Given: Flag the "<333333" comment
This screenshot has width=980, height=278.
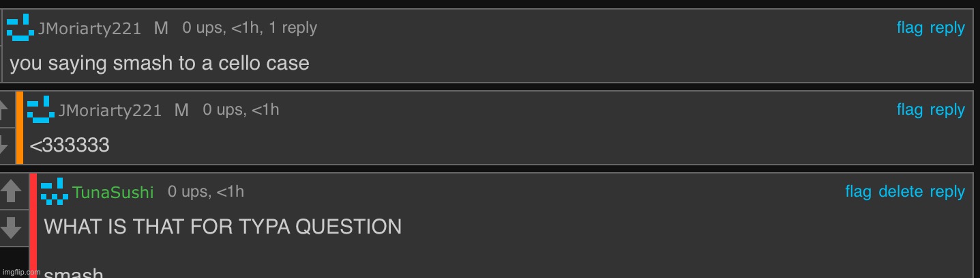Looking at the screenshot, I should (x=910, y=110).
